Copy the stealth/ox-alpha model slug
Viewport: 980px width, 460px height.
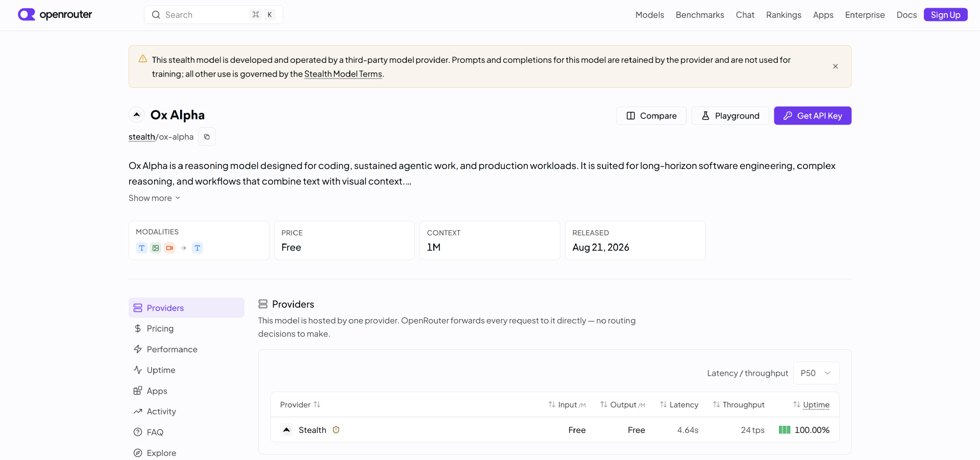(207, 137)
